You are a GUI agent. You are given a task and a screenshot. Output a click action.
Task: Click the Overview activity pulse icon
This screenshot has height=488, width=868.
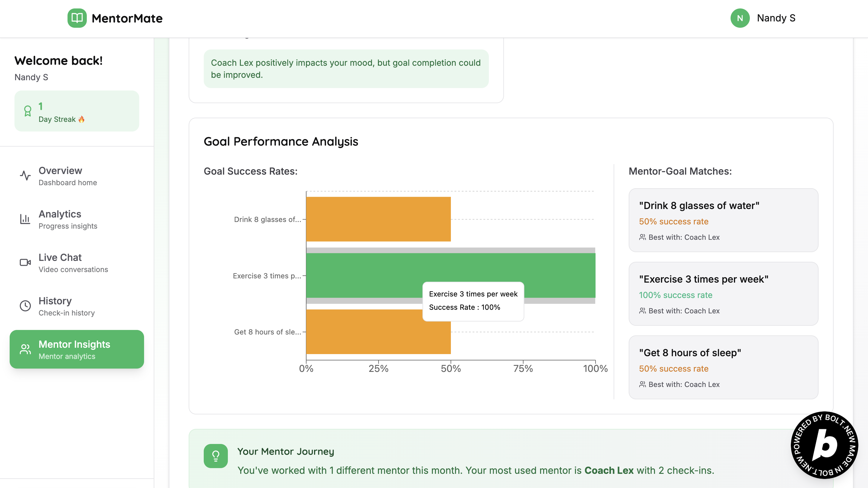point(25,176)
